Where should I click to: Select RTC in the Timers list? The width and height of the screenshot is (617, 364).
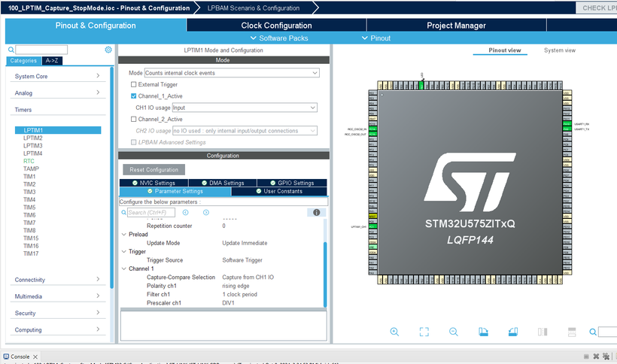tap(29, 161)
